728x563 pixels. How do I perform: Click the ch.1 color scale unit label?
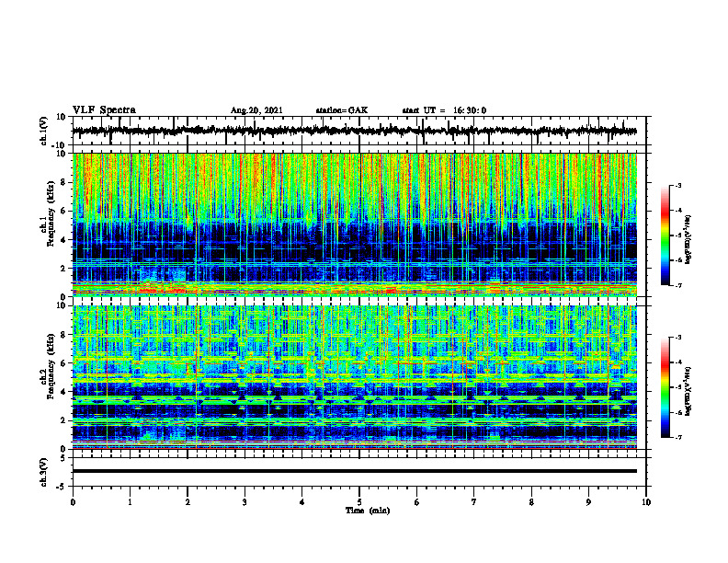click(688, 239)
